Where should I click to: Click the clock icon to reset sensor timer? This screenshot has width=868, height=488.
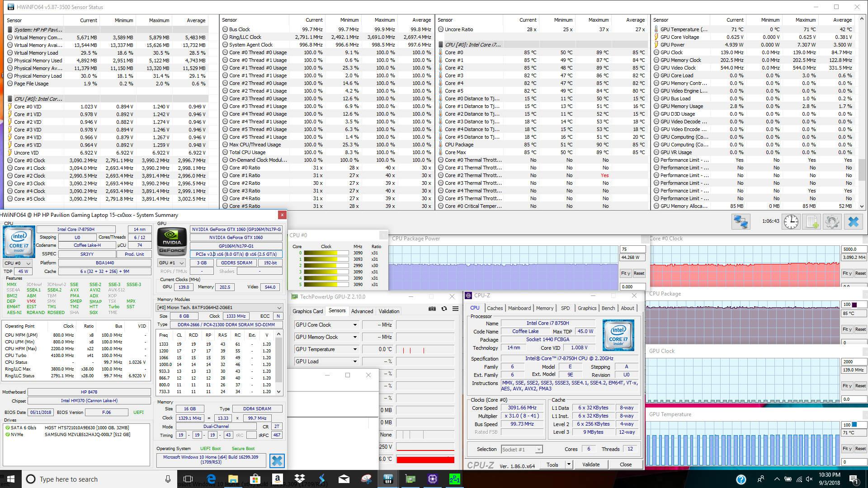pyautogui.click(x=791, y=222)
